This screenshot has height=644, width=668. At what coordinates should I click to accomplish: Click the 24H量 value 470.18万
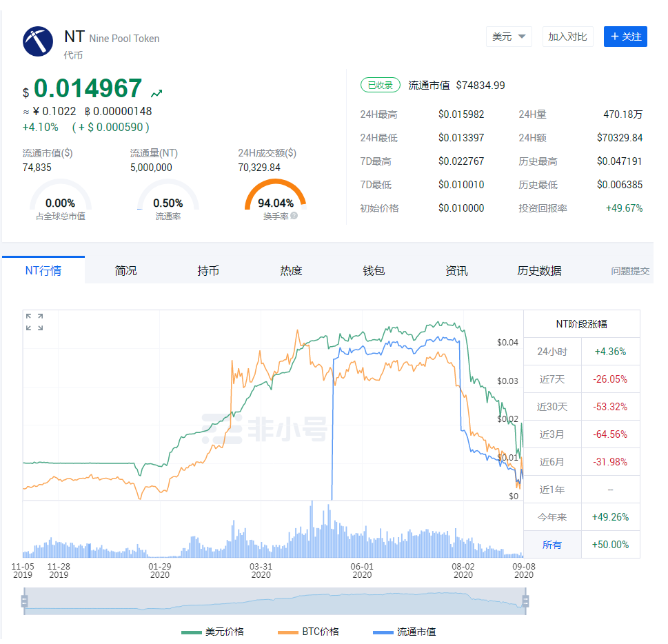(x=623, y=114)
